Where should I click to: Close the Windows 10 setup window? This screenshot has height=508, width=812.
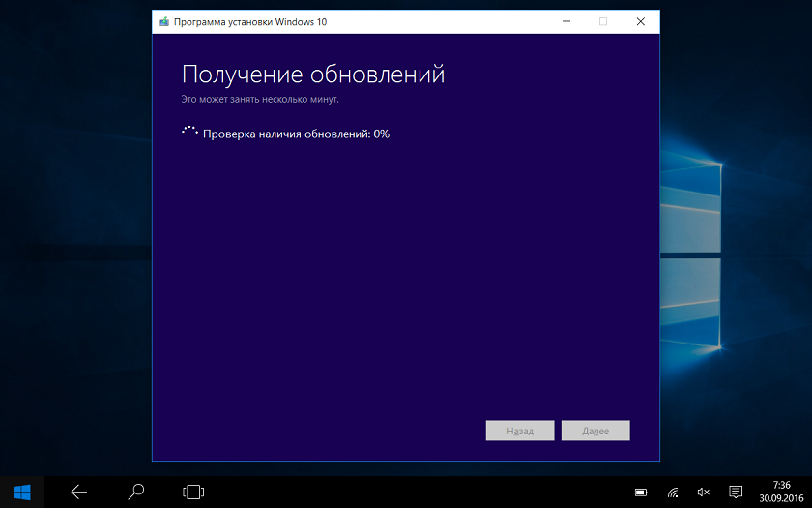pyautogui.click(x=640, y=21)
